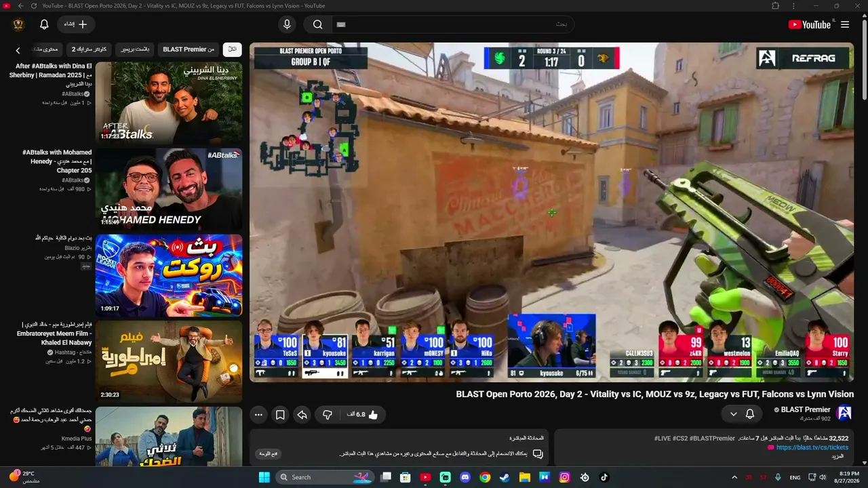The image size is (868, 488).
Task: Save video to playlist bookmark icon
Action: pos(280,415)
